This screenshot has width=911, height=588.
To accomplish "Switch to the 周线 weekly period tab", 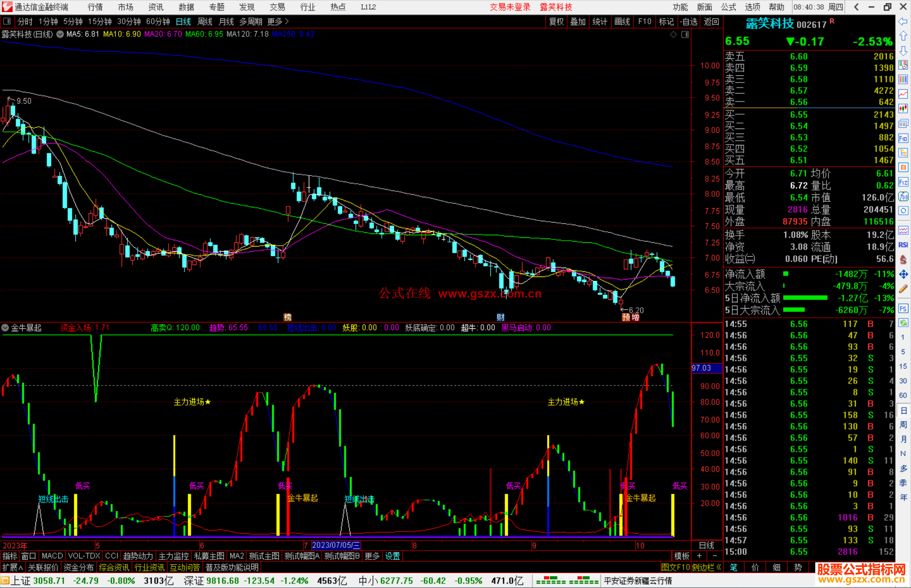I will tap(205, 21).
